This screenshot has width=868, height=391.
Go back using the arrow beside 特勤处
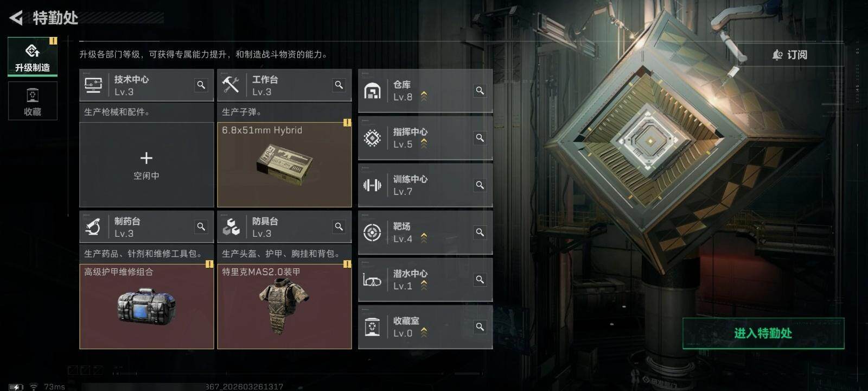point(16,18)
